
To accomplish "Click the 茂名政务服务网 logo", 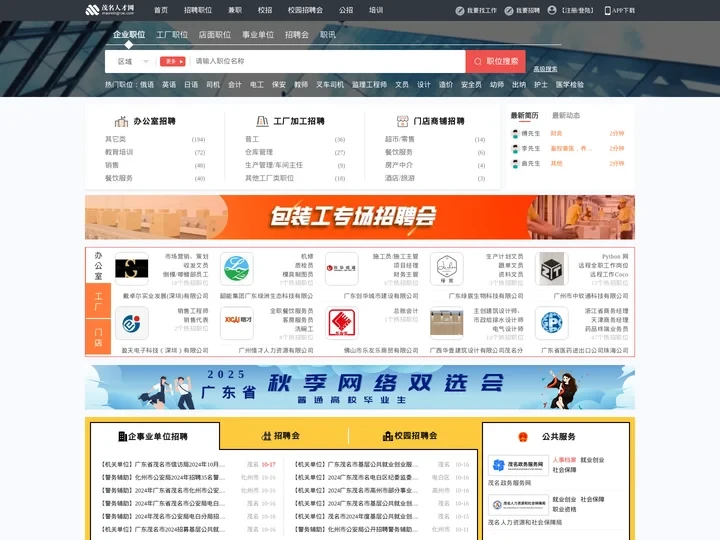I will click(518, 466).
